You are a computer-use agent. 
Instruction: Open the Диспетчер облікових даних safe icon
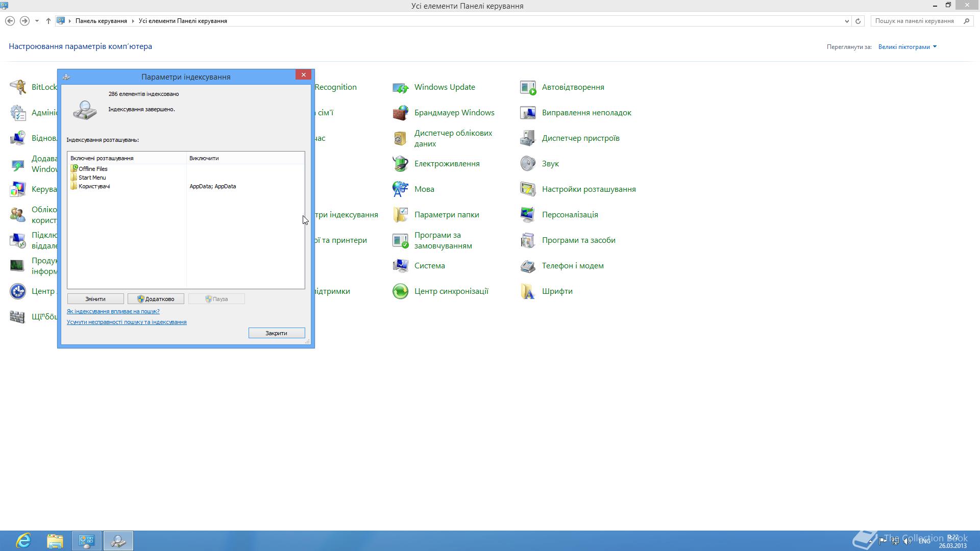click(401, 138)
